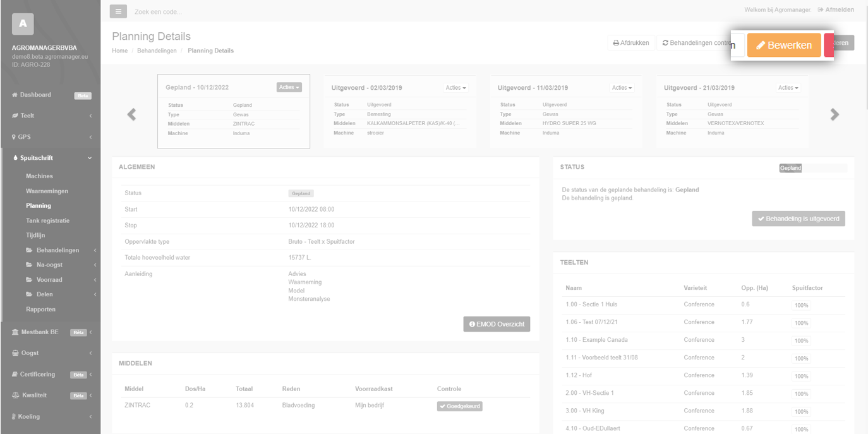The width and height of the screenshot is (868, 434).
Task: Click the orange Bewerken button
Action: point(784,45)
